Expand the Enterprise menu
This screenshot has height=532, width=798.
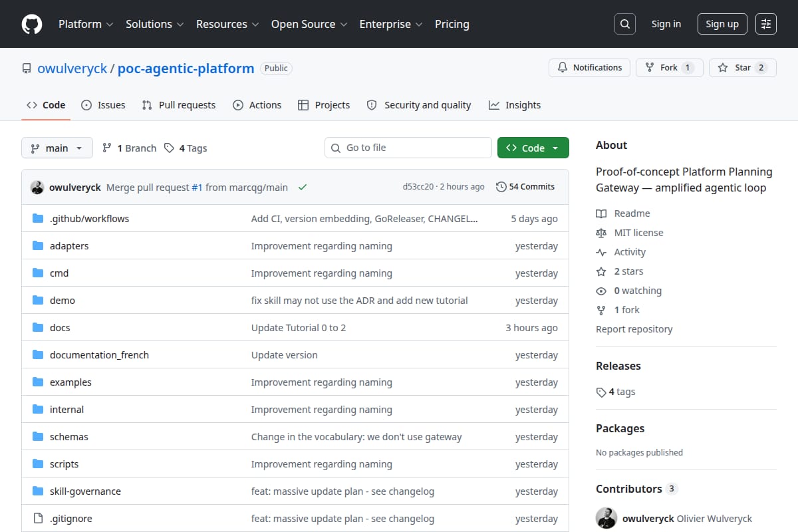[391, 24]
